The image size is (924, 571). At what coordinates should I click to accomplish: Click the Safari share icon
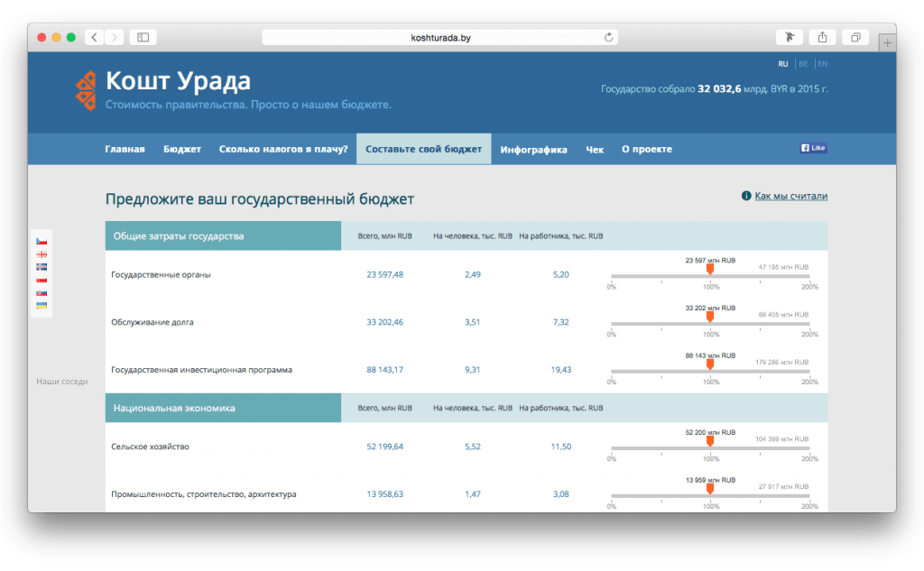[x=821, y=37]
